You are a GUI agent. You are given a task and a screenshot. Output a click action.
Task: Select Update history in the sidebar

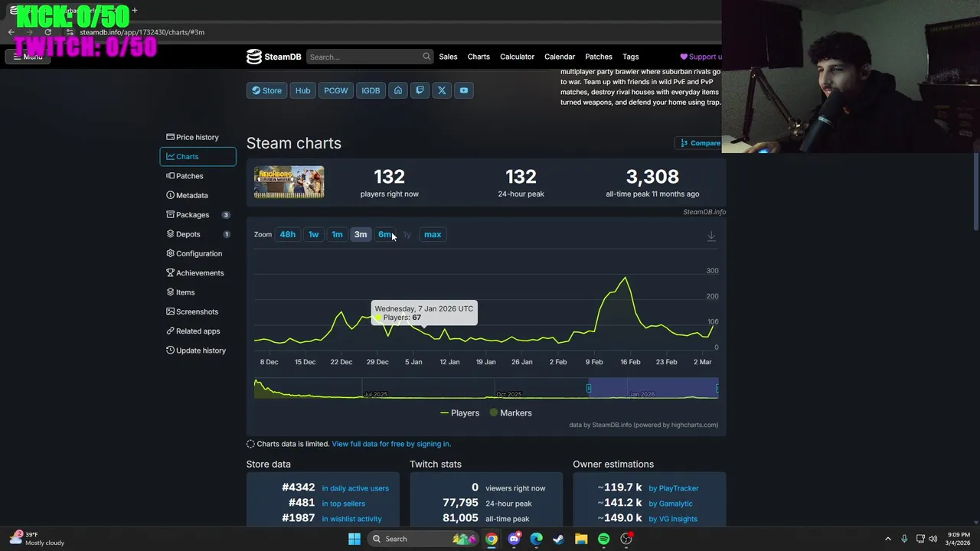tap(198, 350)
